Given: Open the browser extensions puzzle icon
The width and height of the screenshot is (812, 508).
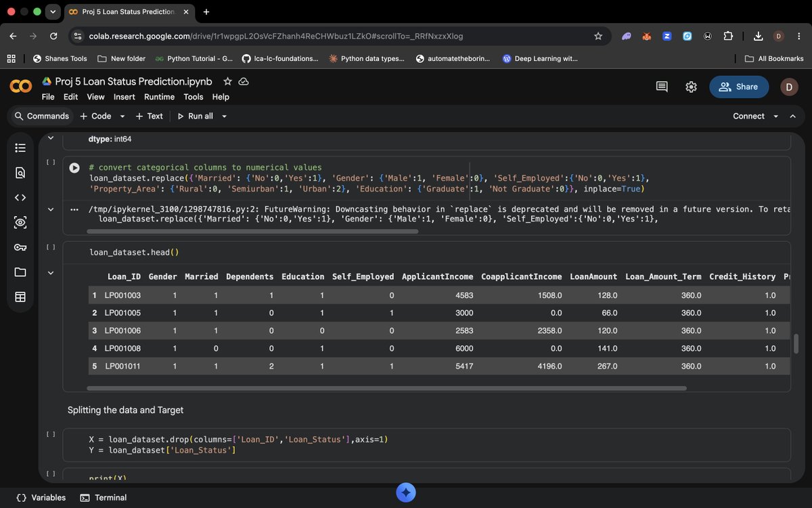Looking at the screenshot, I should tap(728, 36).
